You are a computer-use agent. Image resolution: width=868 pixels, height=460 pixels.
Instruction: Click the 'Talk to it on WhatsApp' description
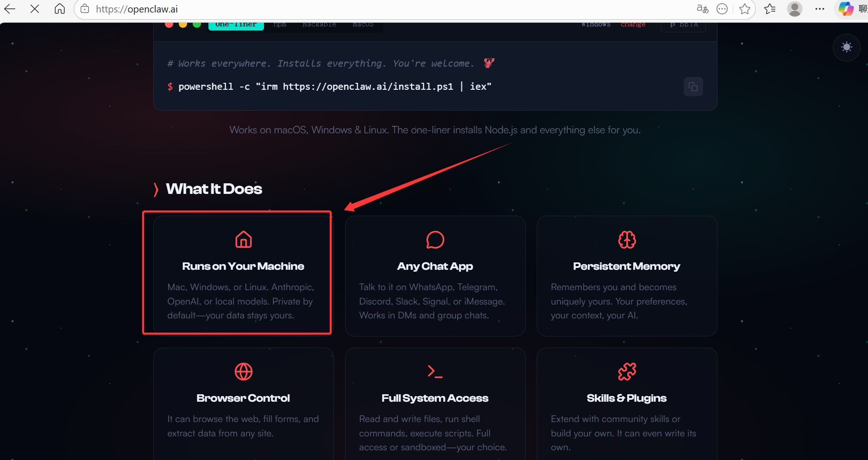[432, 301]
